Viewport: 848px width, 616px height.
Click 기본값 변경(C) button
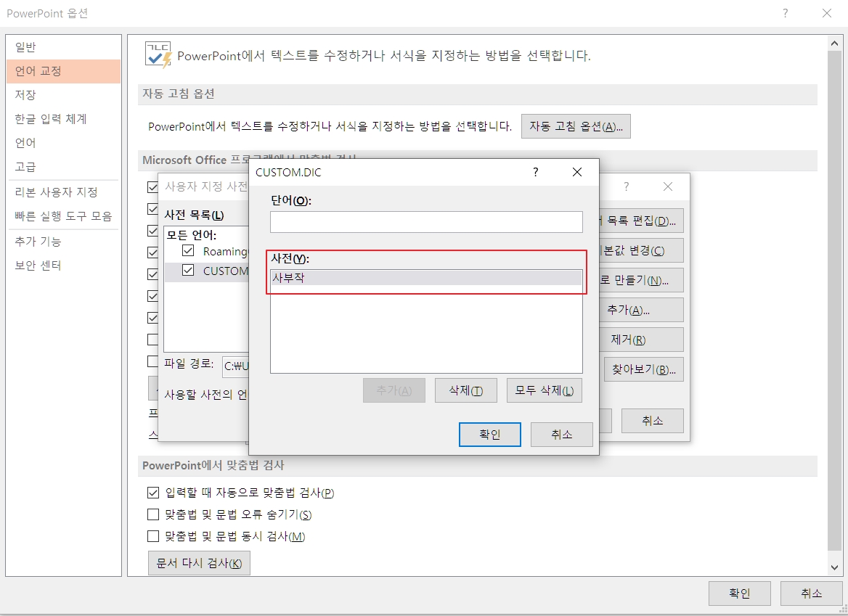641,251
